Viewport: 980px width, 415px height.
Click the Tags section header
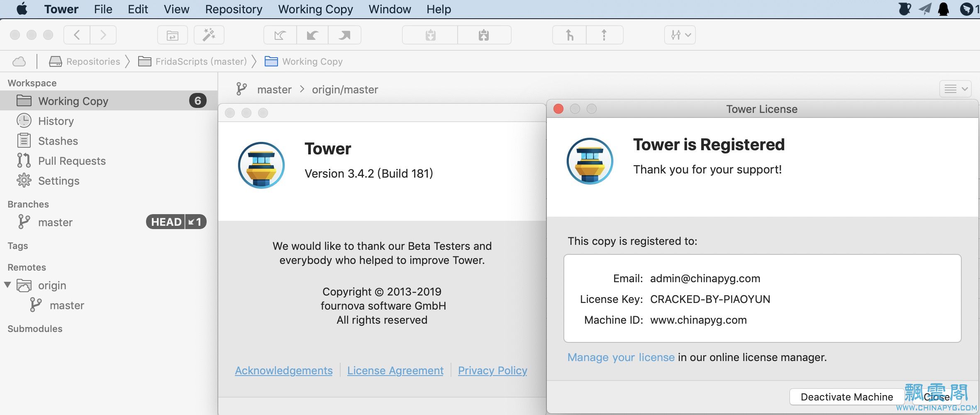[x=18, y=246]
